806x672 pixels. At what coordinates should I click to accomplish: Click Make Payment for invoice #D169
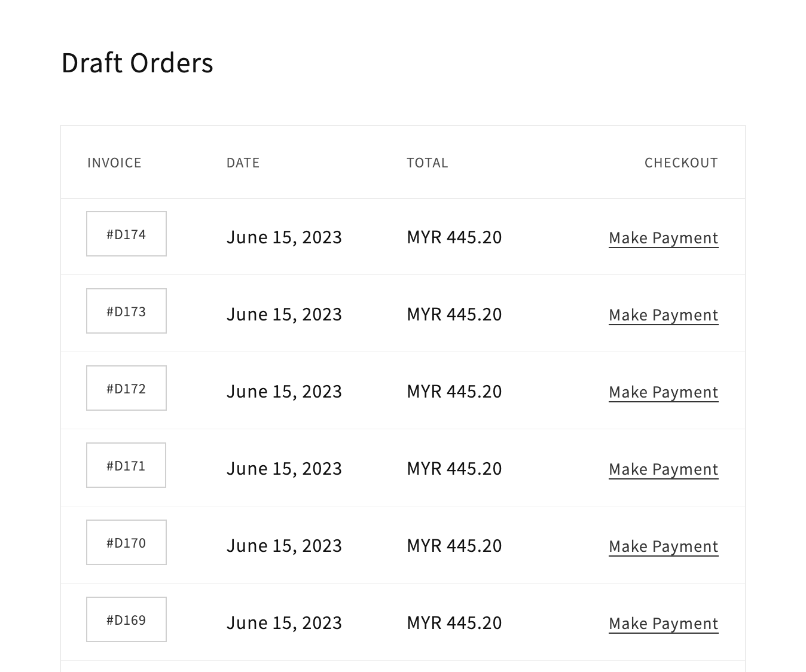click(663, 623)
